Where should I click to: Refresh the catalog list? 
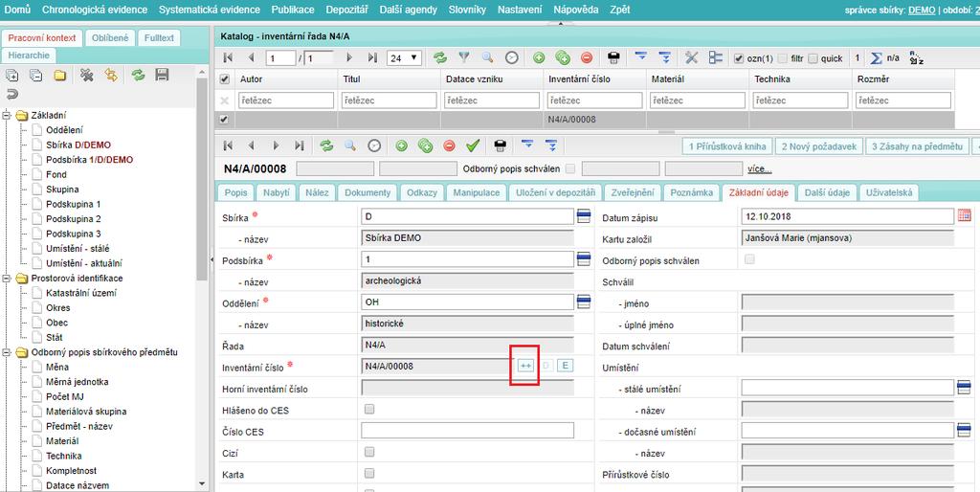440,58
